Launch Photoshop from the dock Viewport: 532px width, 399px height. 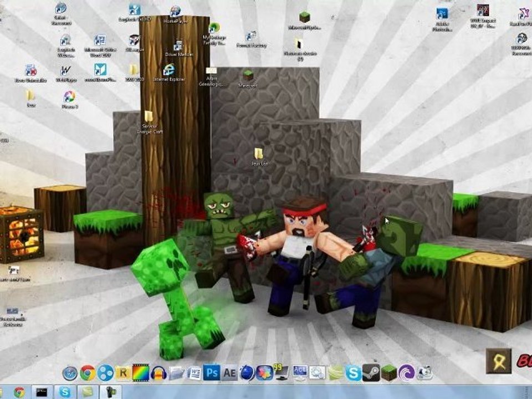(x=211, y=373)
